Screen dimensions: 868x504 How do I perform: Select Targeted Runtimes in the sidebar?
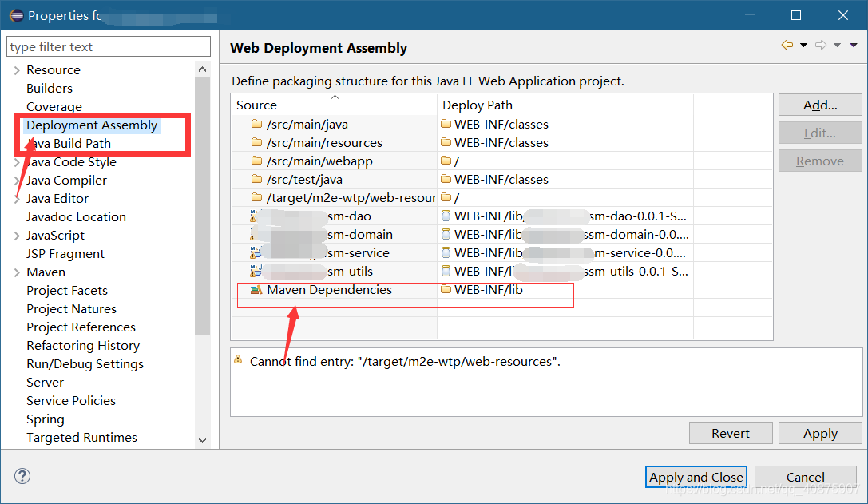point(82,438)
